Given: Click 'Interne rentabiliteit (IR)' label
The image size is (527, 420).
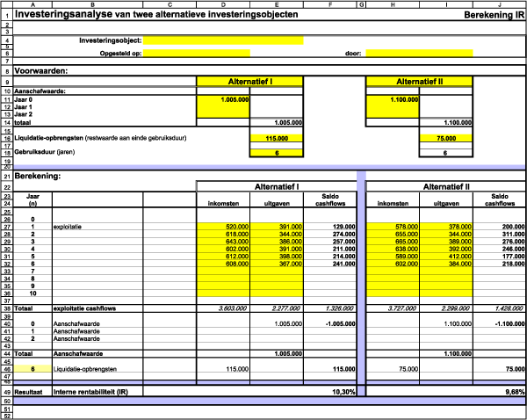Looking at the screenshot, I should tap(90, 392).
